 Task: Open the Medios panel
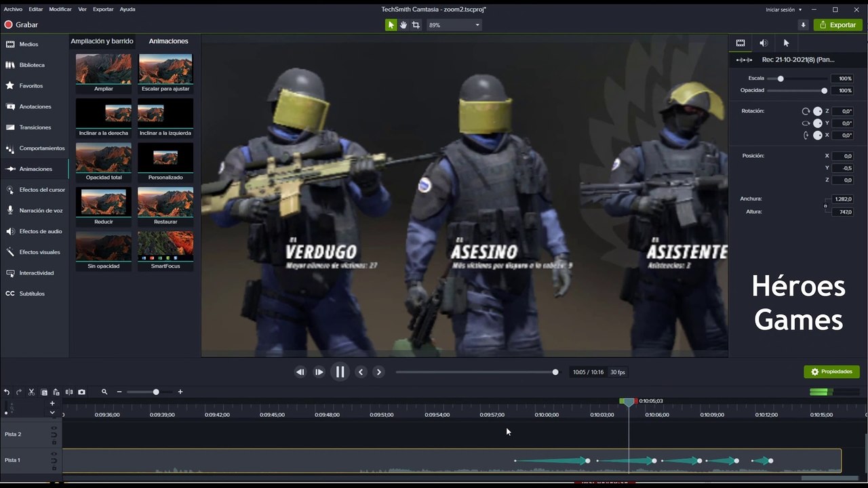(x=34, y=44)
